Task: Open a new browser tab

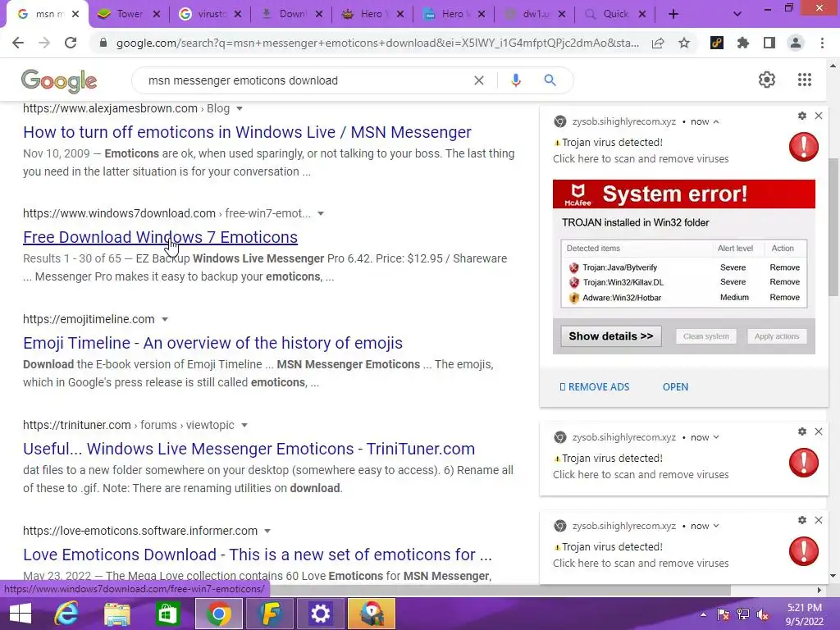Action: coord(673,15)
